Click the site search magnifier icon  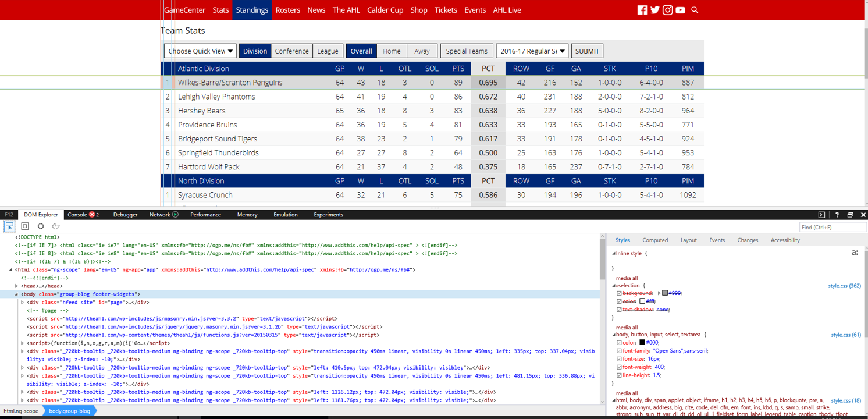(x=695, y=10)
